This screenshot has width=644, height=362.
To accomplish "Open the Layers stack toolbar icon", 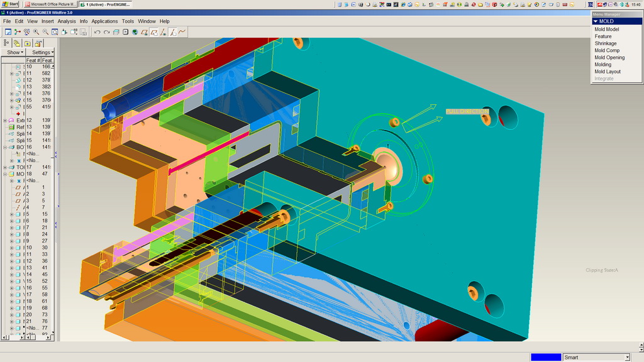I will tap(116, 32).
